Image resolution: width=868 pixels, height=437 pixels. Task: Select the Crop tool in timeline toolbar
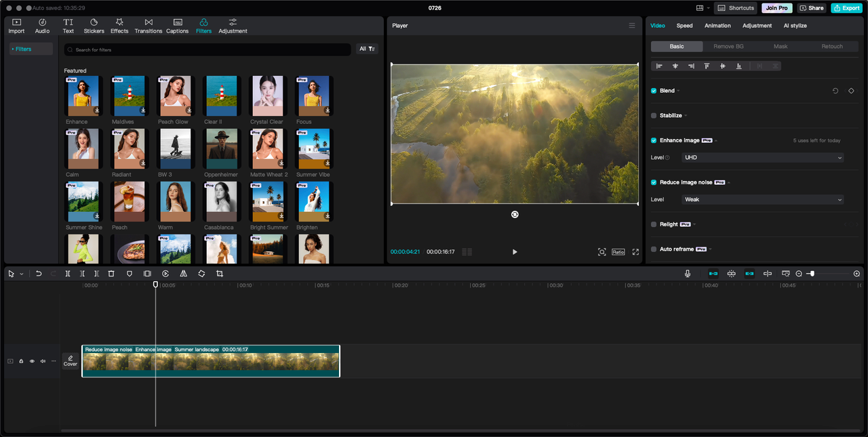coord(220,274)
